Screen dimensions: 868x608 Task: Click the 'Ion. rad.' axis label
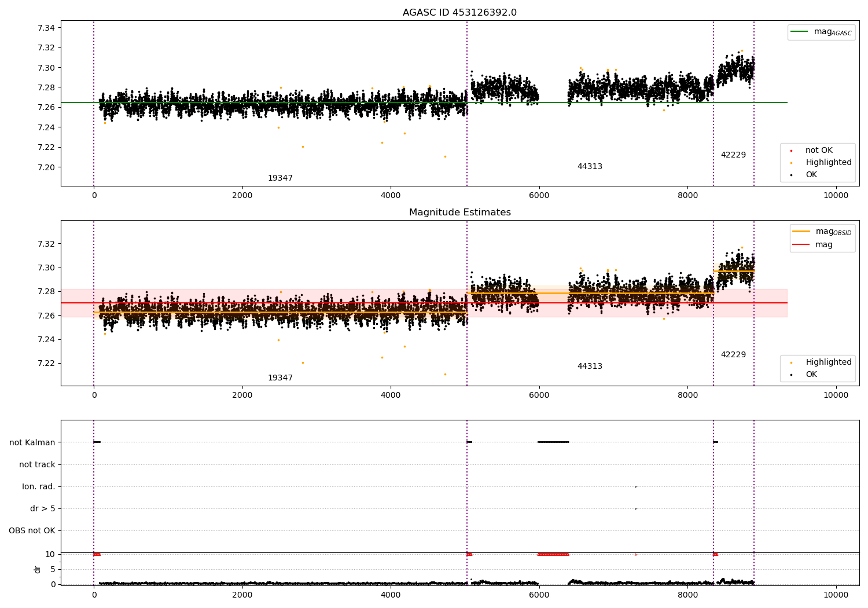(39, 487)
